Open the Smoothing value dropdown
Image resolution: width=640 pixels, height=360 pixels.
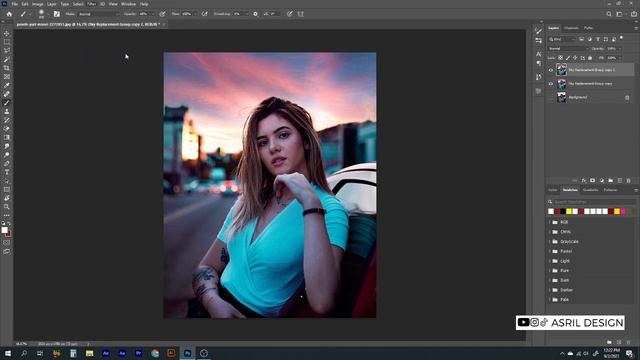pos(246,14)
